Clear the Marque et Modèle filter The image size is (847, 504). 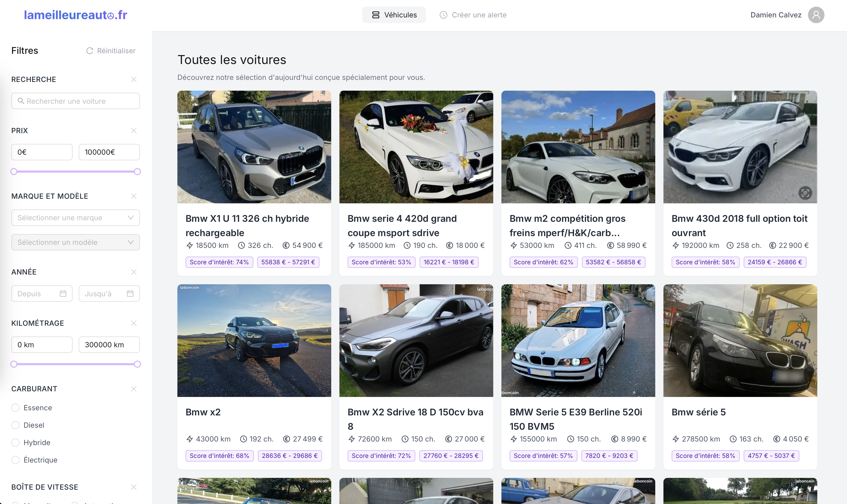(x=134, y=196)
